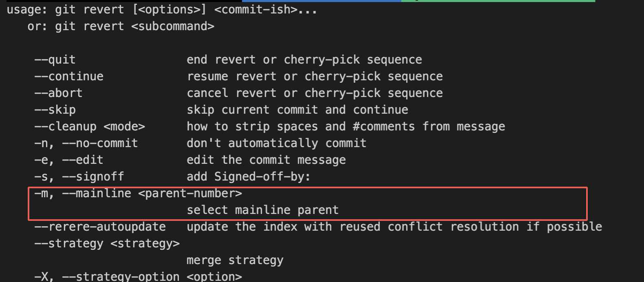
Task: Click 'how to strip spaces and #comments' text
Action: (301, 127)
